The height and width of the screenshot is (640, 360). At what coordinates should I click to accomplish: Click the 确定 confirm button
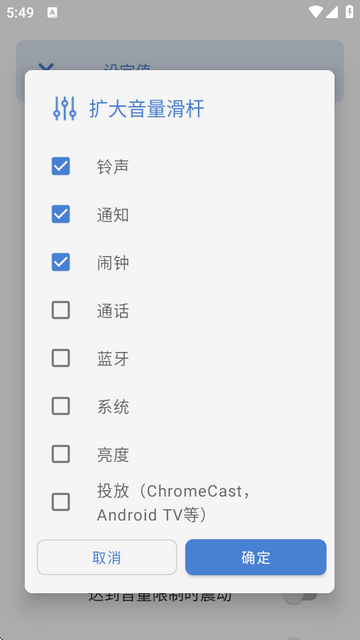point(256,557)
